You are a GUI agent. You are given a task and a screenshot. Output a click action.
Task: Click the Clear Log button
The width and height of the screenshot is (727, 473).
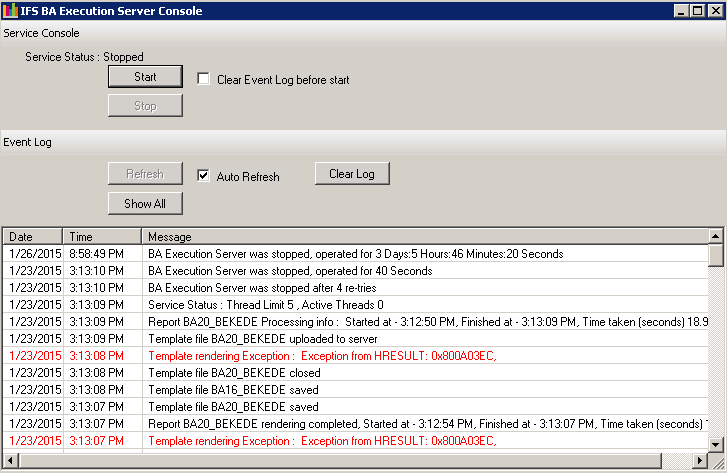pos(352,173)
